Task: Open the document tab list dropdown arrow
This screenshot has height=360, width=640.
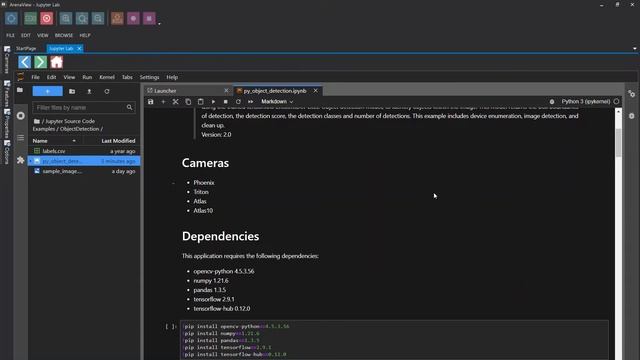Action: tap(635, 49)
